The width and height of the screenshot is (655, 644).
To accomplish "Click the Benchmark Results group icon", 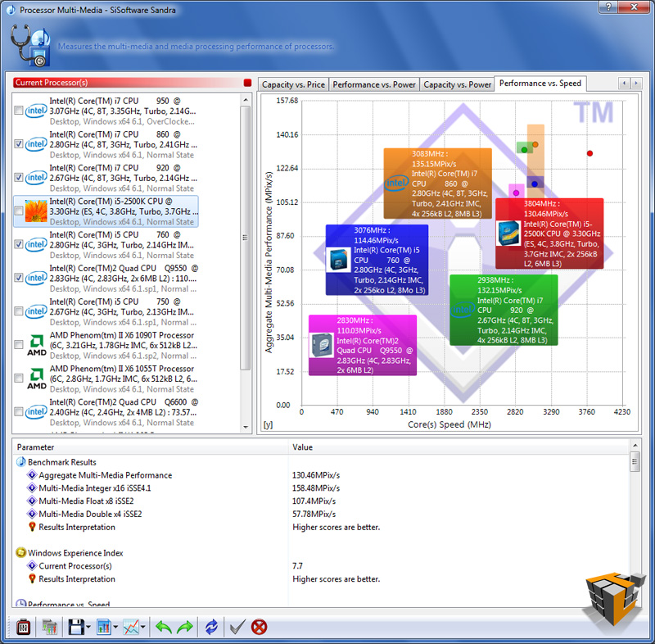I will click(x=21, y=462).
